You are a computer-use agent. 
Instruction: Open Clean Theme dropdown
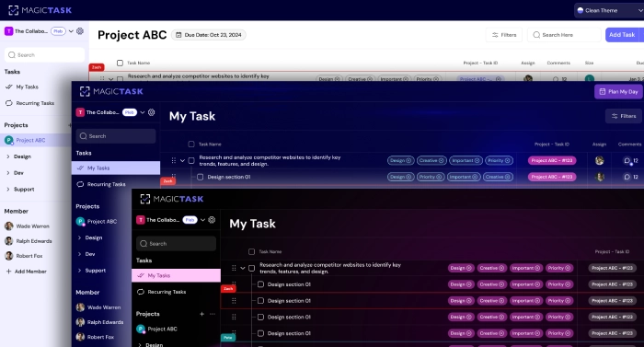[x=609, y=10]
